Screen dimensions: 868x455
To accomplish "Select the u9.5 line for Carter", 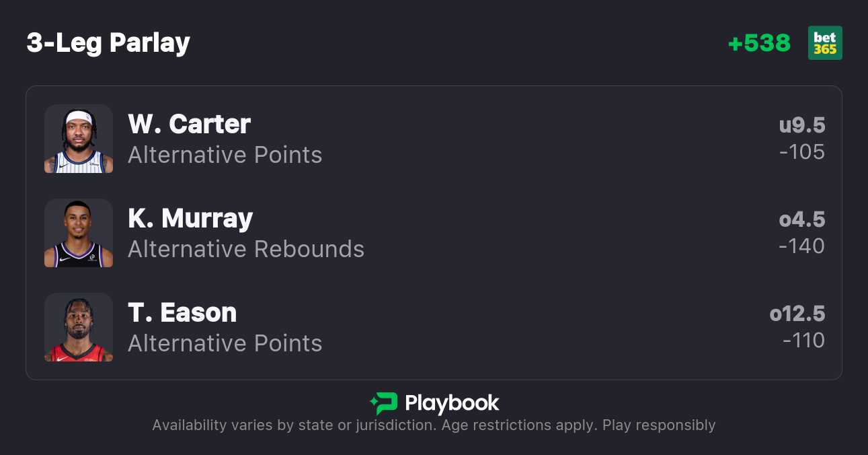I will pos(801,125).
